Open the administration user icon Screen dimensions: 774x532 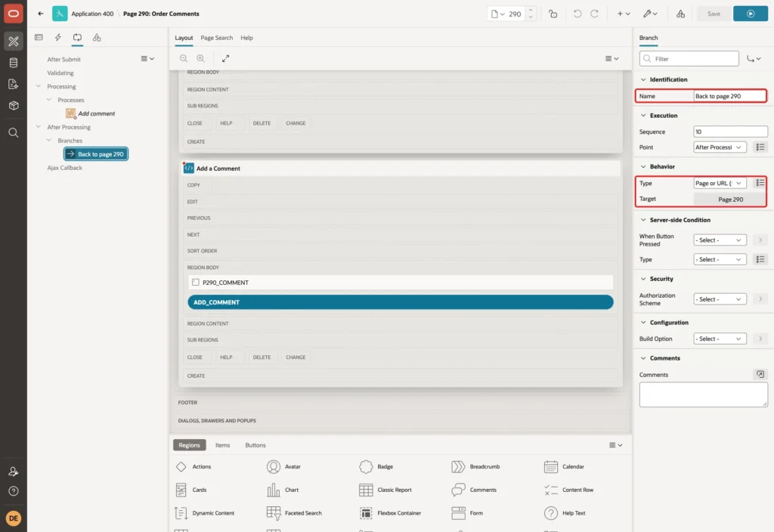[14, 472]
